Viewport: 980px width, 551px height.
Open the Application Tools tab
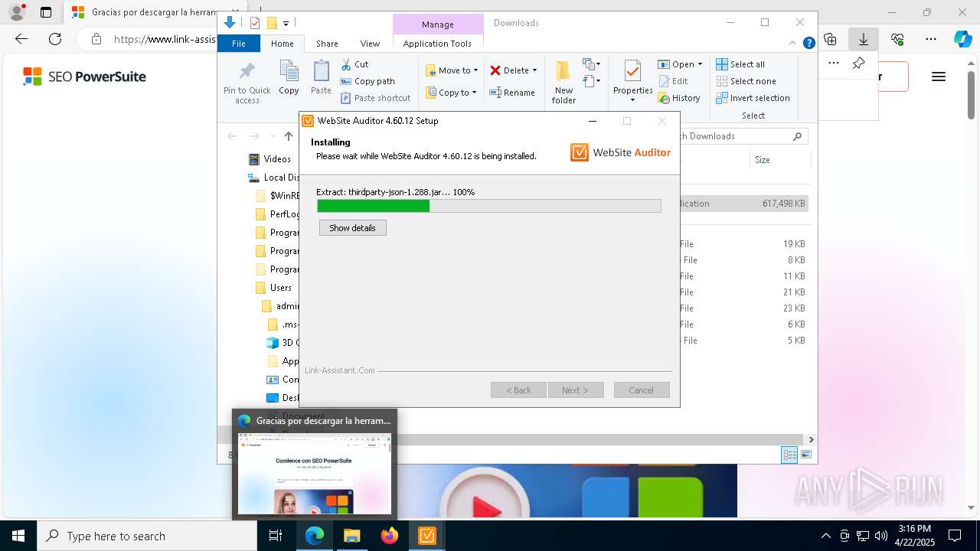pos(437,44)
